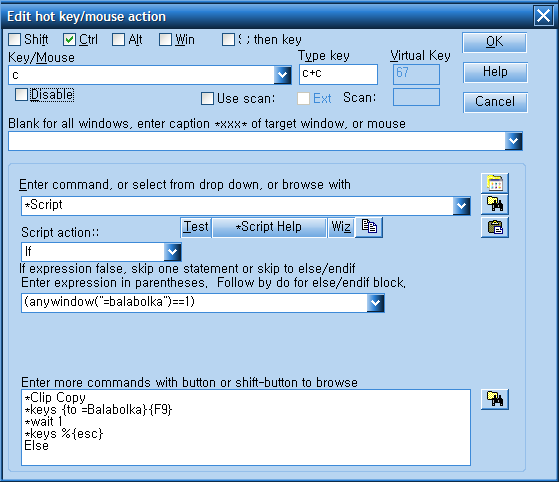This screenshot has height=482, width=559.
Task: Click the OK button
Action: click(x=494, y=42)
